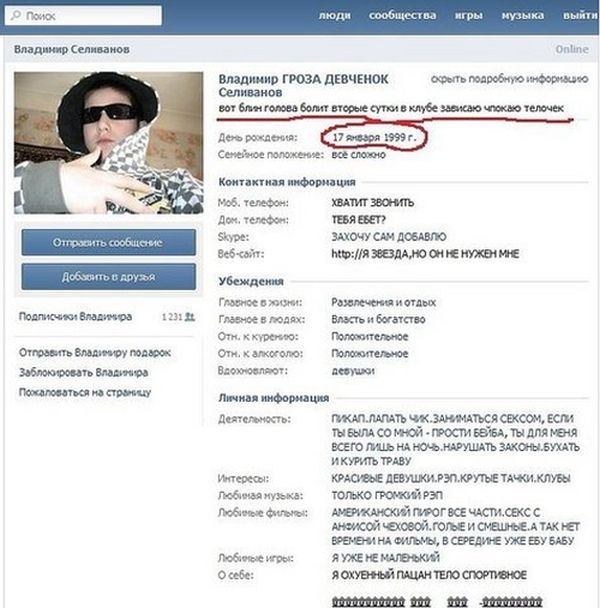600x608 pixels.
Task: Focus the Поиск search field
Action: click(83, 16)
